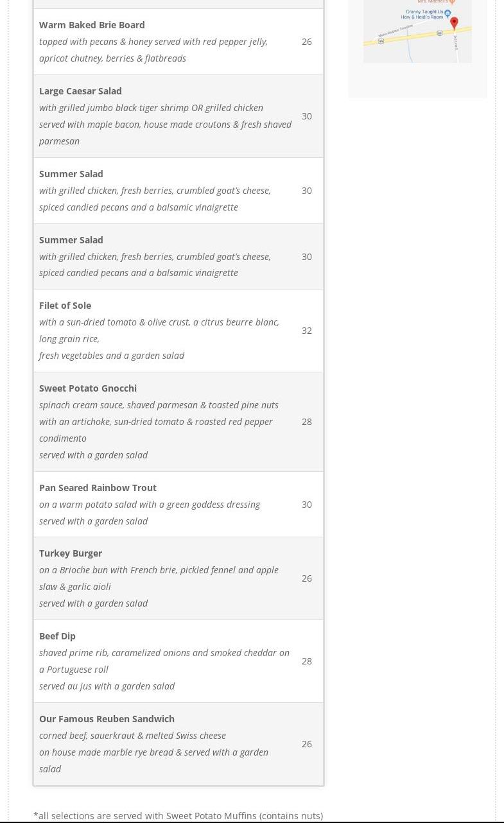
Task: Click the blue shopping marker on the map
Action: point(448,13)
